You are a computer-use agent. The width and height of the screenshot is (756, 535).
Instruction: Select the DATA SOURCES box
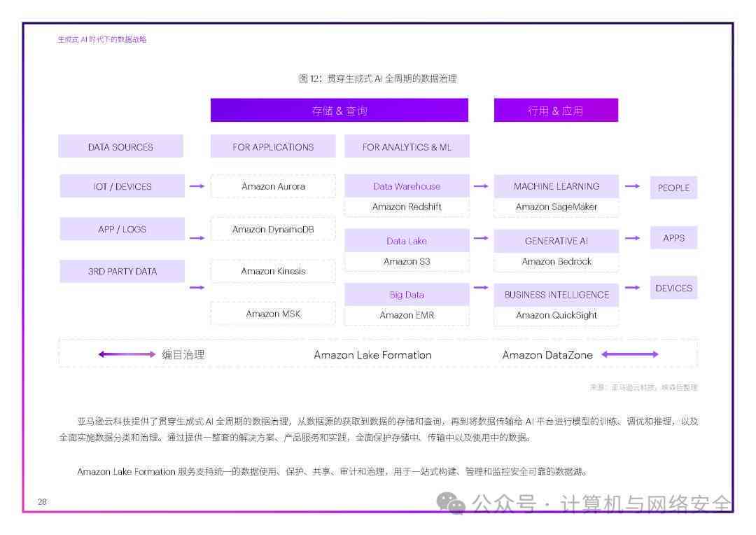point(120,146)
